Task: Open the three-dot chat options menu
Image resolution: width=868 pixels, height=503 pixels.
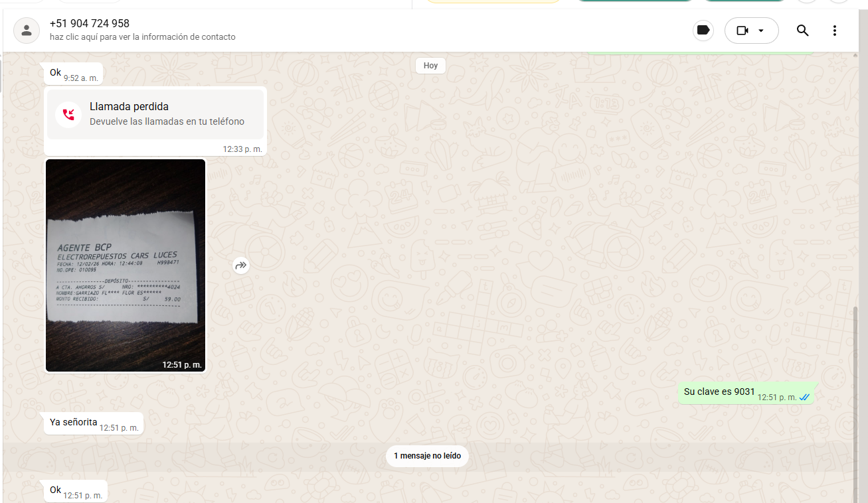Action: (x=835, y=31)
